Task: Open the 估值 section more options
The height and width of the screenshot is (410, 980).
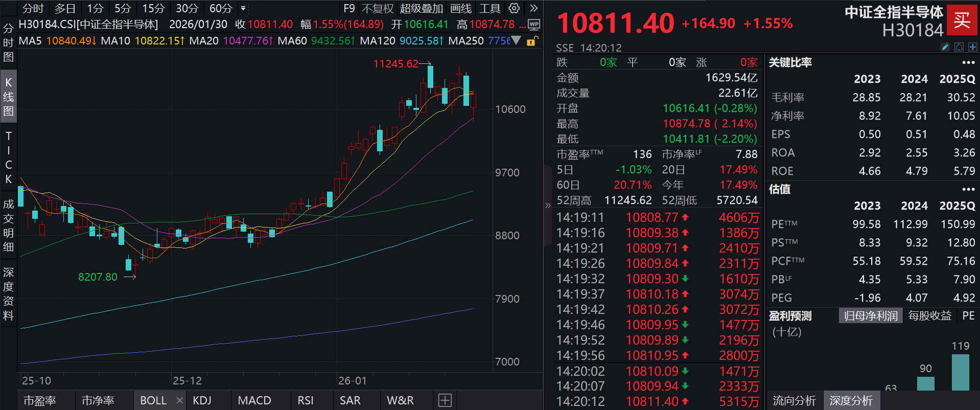Action: (x=968, y=189)
